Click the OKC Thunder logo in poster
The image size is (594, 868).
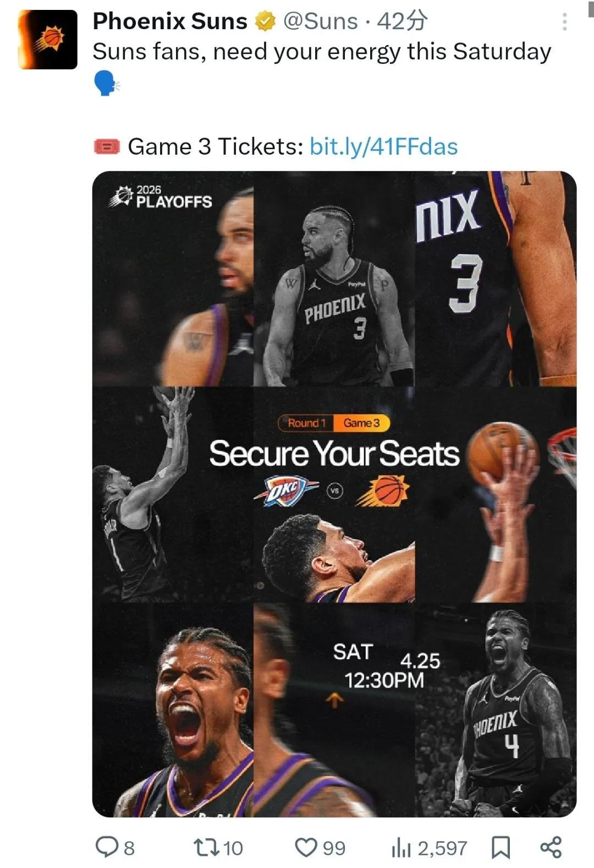click(285, 490)
